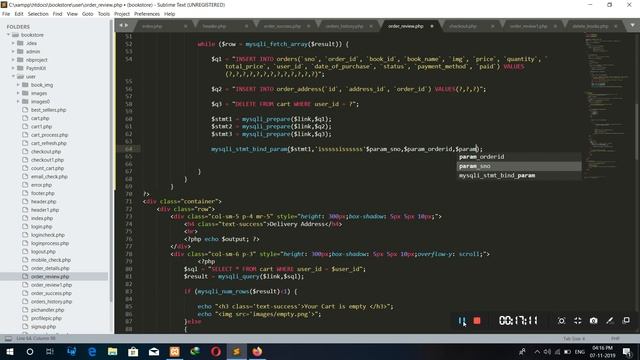Open count_cart.php in sidebar

[x=47, y=168]
